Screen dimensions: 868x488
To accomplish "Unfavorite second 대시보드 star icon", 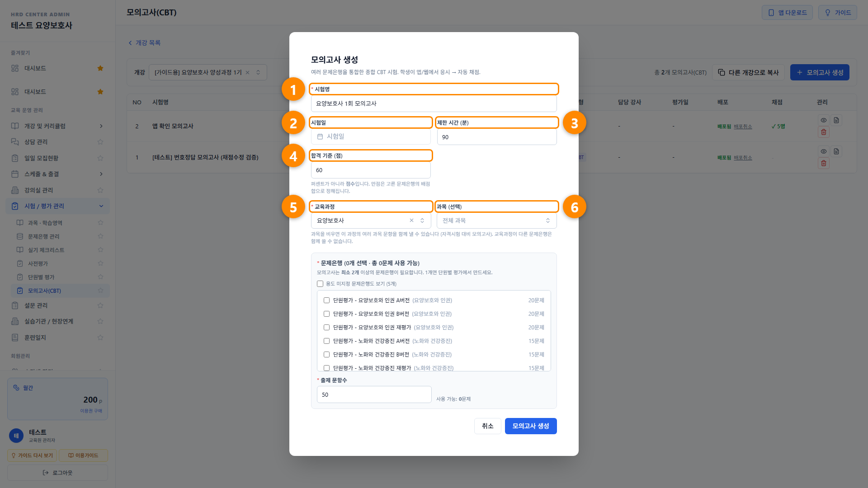I will 100,92.
